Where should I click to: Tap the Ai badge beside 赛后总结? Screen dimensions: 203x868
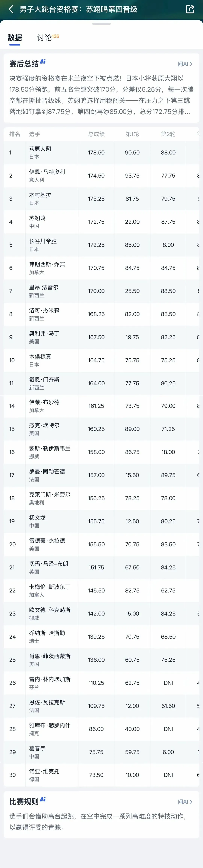43,62
